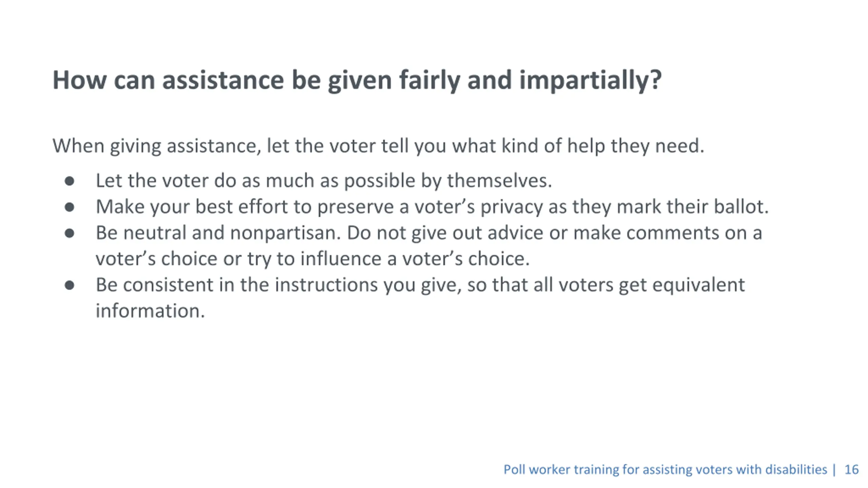Click the bullet dot before 'Make your best effort'

[x=70, y=207]
